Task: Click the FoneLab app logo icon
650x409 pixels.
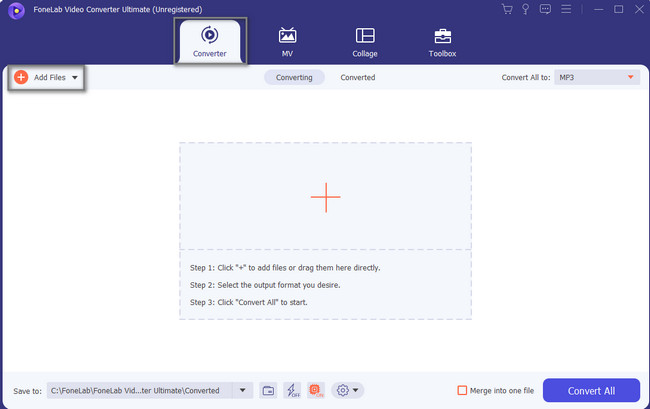Action: pos(16,10)
